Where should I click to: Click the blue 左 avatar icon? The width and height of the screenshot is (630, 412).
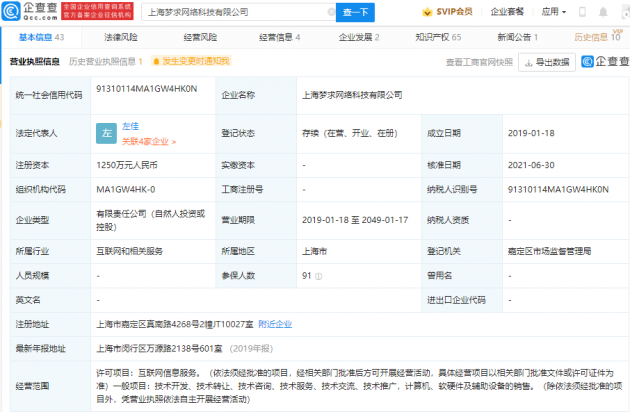tap(105, 131)
